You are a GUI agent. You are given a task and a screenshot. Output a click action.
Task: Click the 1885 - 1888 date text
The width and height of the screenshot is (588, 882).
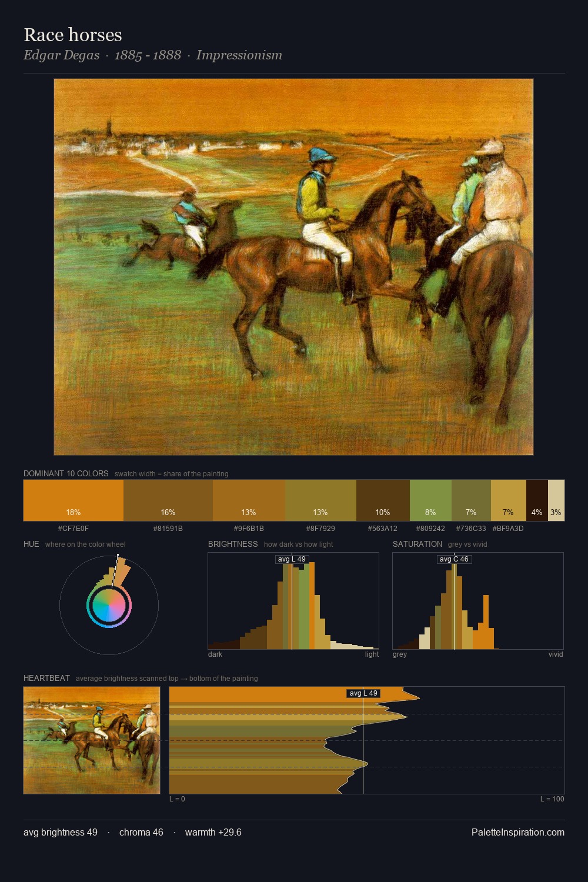pyautogui.click(x=148, y=55)
